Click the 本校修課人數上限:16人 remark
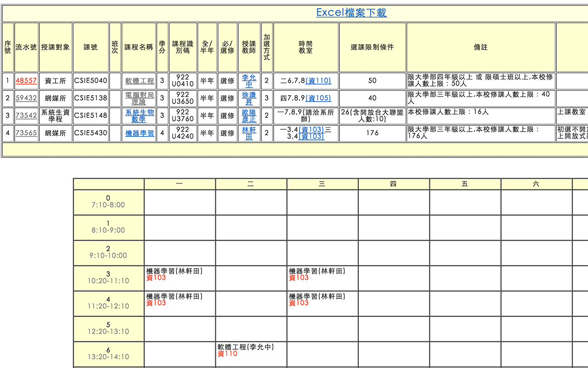Viewport: 588px width, 368px height. tap(481, 115)
